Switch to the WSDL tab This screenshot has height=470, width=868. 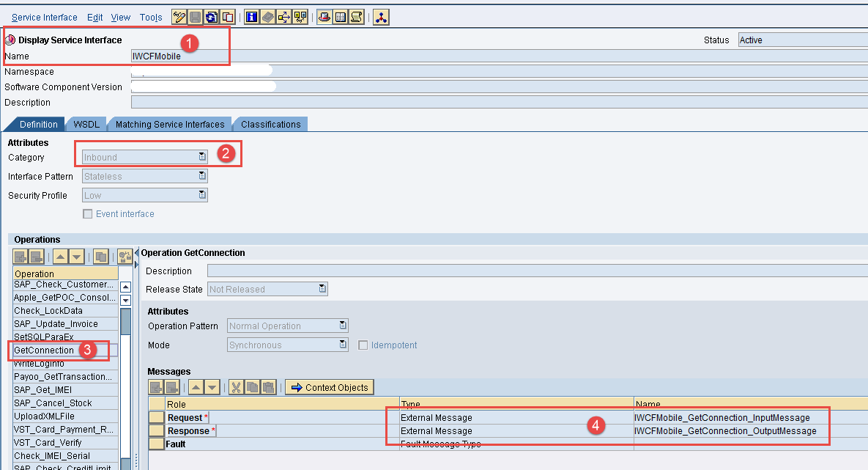click(86, 124)
